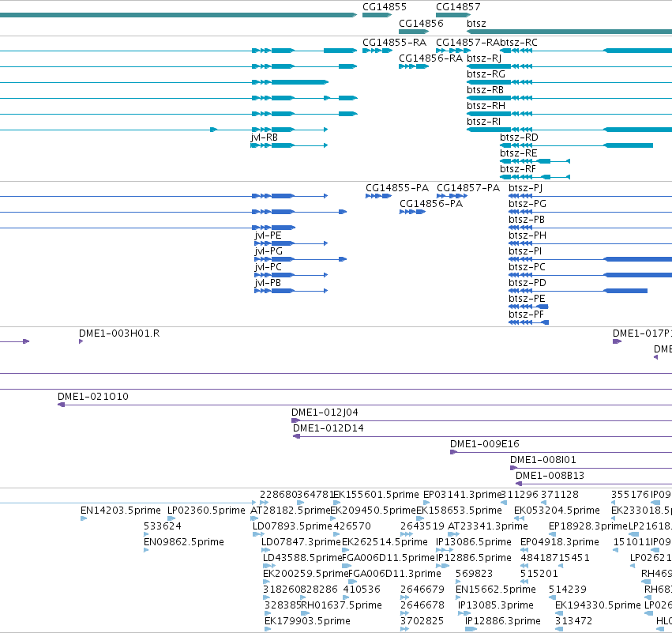
Task: Open the EK179903.5prime EST label
Action: (306, 621)
